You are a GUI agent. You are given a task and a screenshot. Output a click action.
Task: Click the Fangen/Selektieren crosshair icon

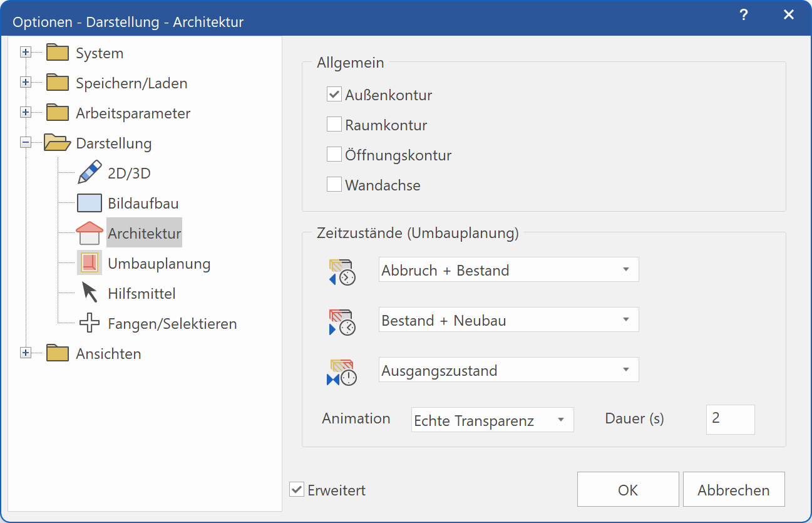pyautogui.click(x=89, y=323)
